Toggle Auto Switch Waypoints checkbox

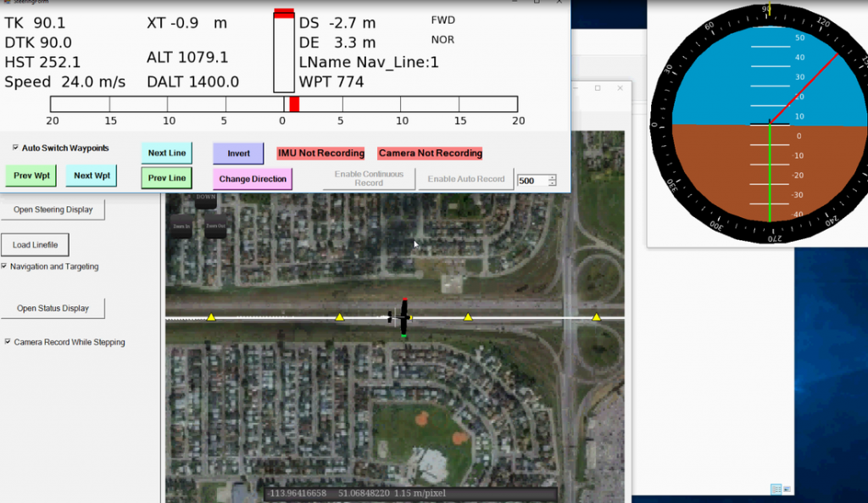(x=16, y=148)
